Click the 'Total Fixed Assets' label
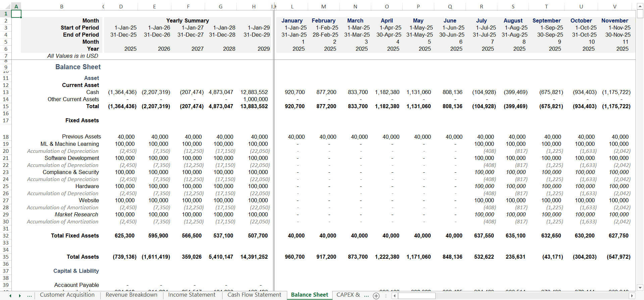This screenshot has width=644, height=300. [x=75, y=236]
